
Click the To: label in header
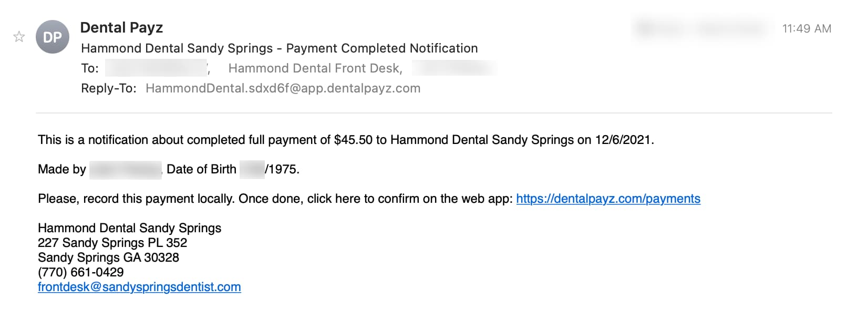click(x=90, y=68)
